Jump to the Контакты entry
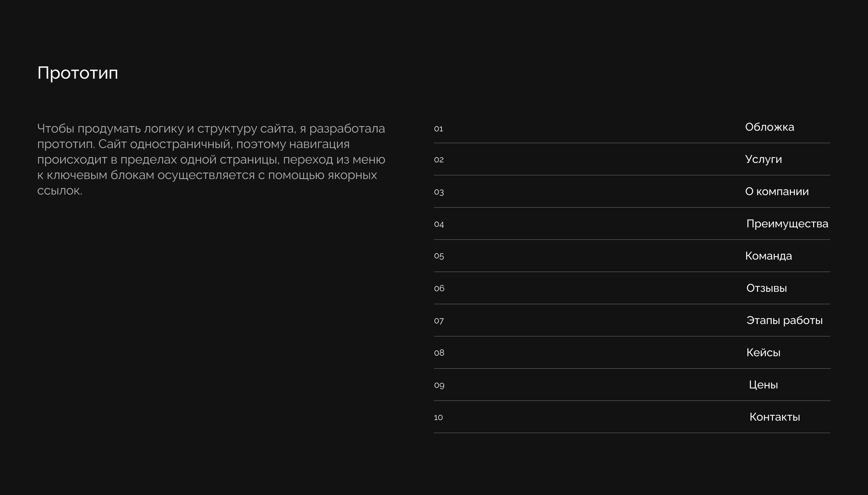Screen dimensions: 868x495 click(774, 417)
